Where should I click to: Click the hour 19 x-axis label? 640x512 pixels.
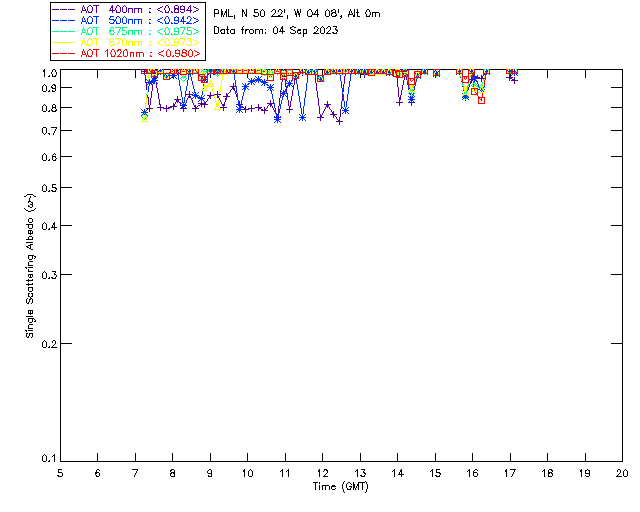pos(585,474)
